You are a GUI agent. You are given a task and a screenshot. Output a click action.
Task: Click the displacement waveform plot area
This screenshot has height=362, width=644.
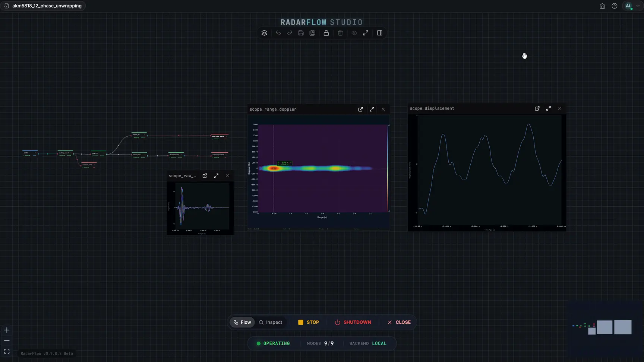489,170
